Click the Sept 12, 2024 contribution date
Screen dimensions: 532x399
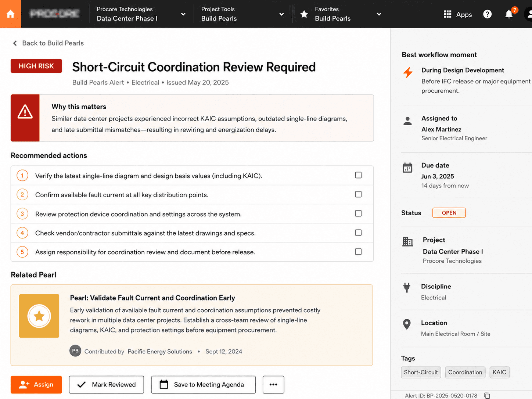(x=224, y=352)
